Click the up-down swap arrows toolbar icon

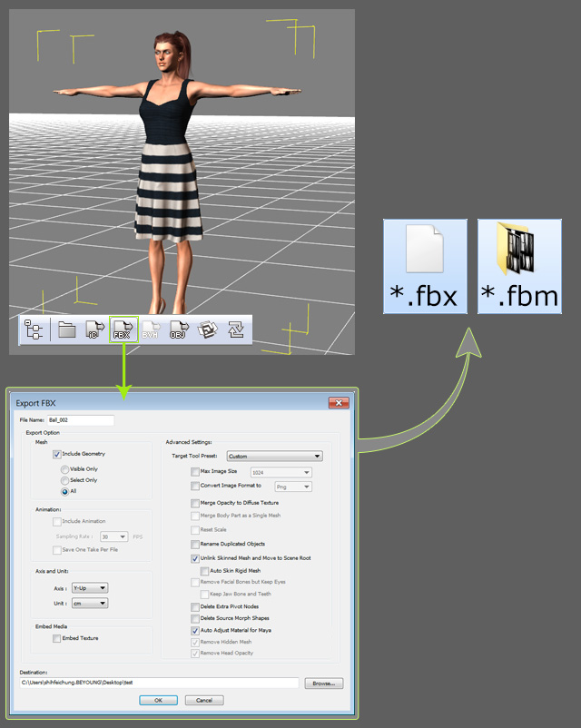point(236,330)
